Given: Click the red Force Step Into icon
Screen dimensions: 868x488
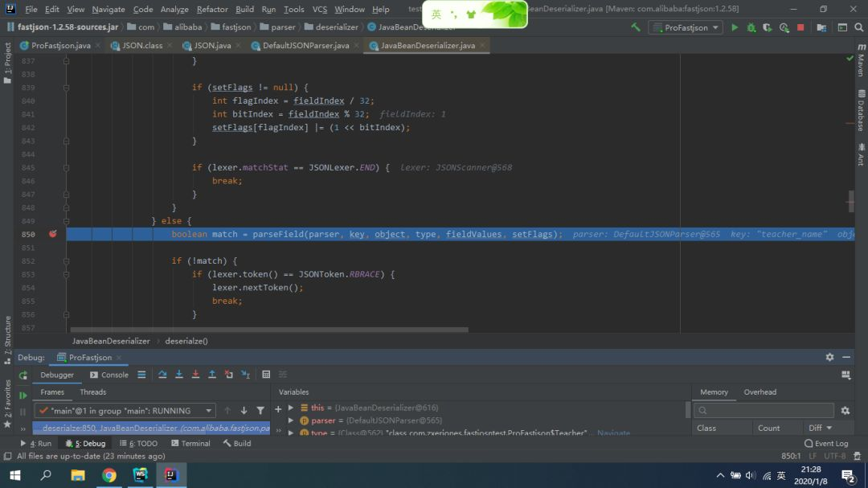Looking at the screenshot, I should tap(195, 375).
